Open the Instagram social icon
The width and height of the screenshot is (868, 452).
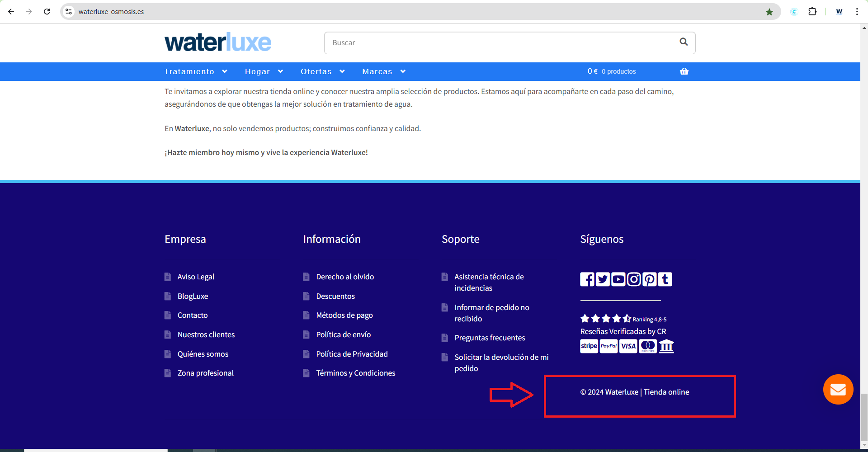tap(634, 279)
